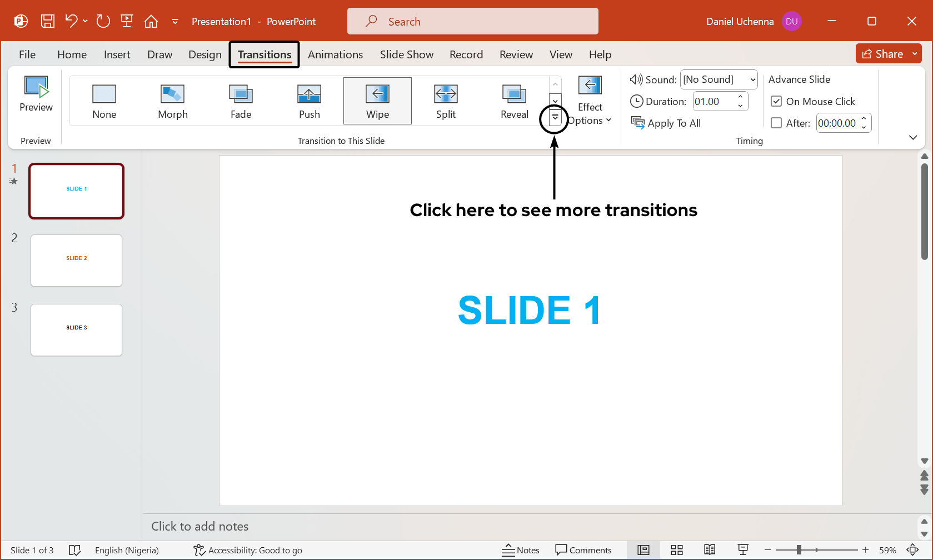Enable the After timing checkbox
This screenshot has width=933, height=560.
tap(776, 123)
